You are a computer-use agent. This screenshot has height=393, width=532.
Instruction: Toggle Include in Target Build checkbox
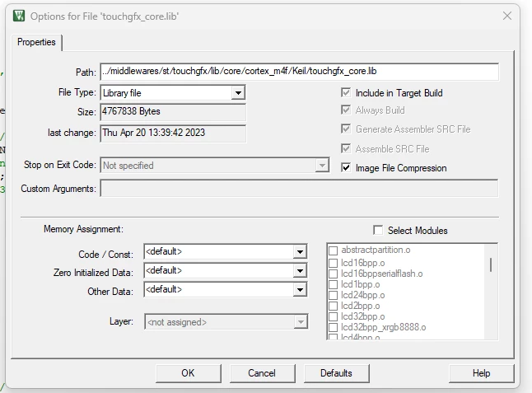346,92
